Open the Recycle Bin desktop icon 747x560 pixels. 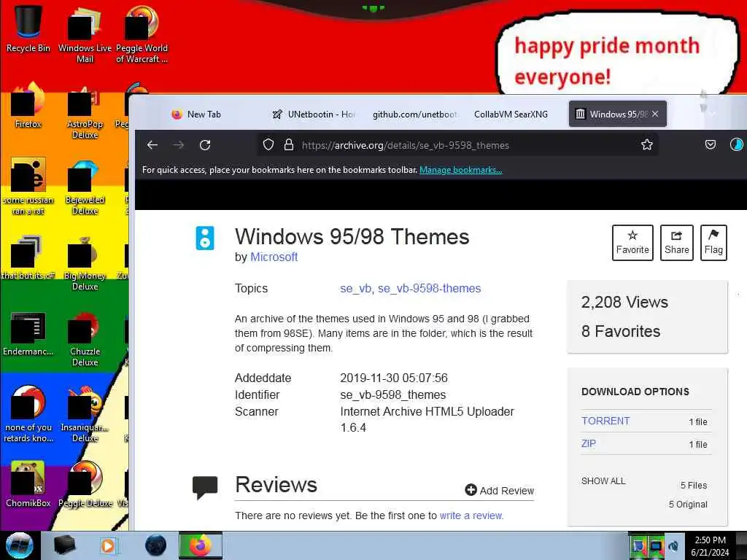coord(28,28)
